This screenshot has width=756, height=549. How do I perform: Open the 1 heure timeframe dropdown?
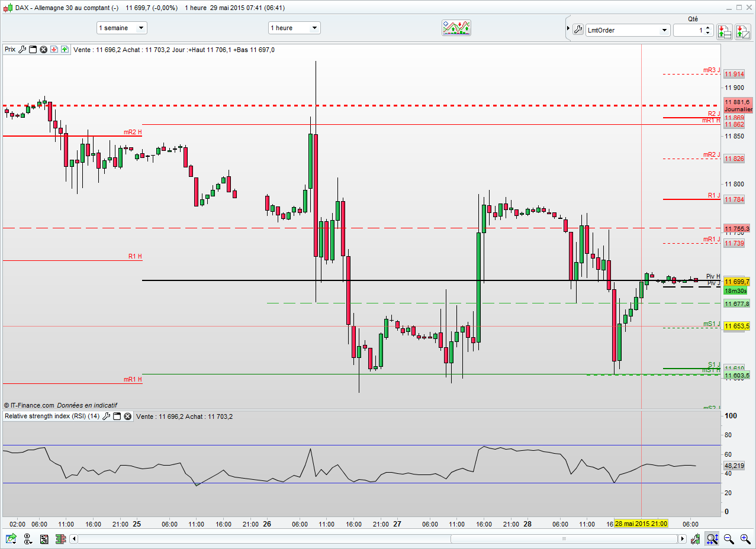click(294, 28)
